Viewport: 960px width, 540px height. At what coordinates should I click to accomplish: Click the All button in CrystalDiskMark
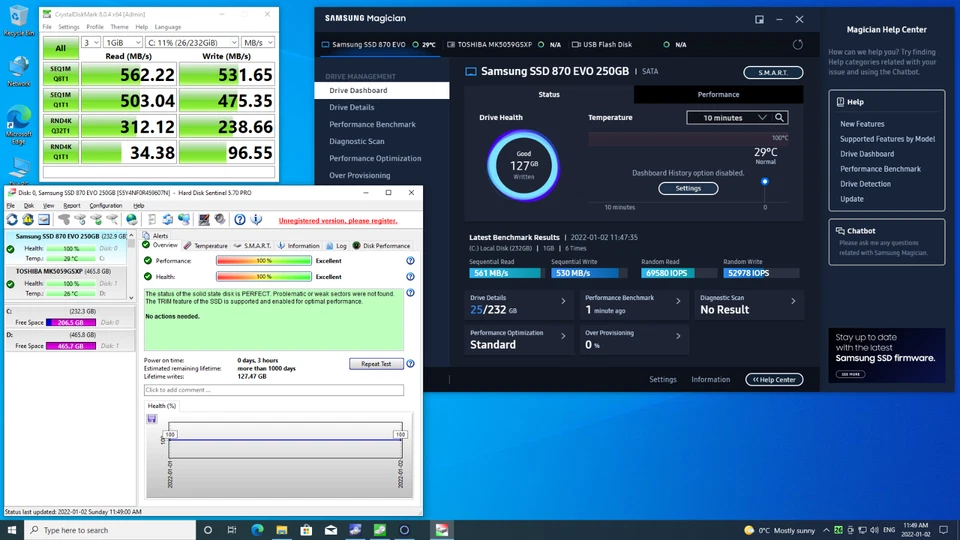[x=61, y=48]
